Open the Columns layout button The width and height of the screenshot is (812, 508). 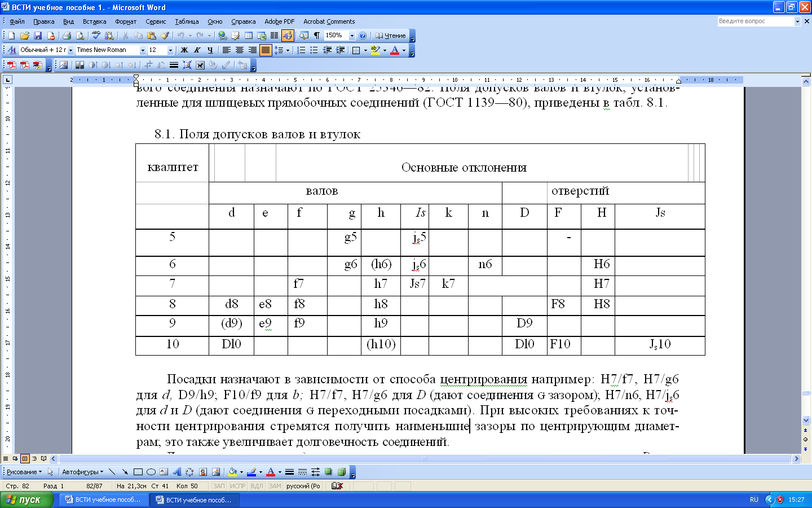coord(275,36)
